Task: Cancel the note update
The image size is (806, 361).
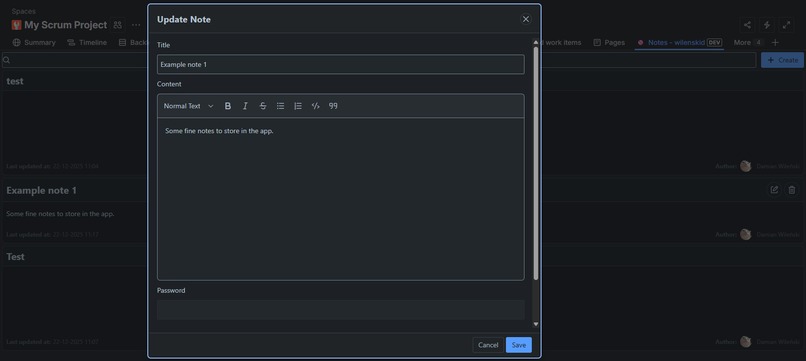Action: point(488,345)
